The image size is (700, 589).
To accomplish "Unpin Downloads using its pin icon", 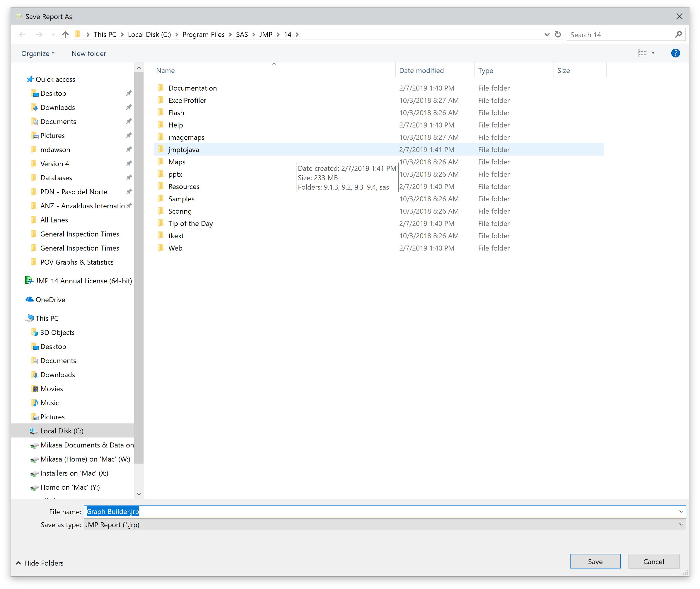I will pyautogui.click(x=129, y=108).
